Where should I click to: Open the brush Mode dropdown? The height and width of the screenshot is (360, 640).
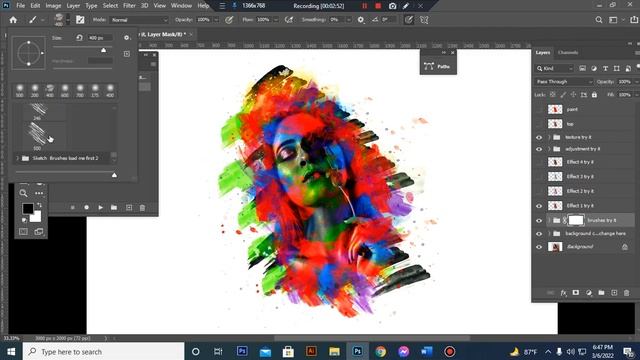139,20
